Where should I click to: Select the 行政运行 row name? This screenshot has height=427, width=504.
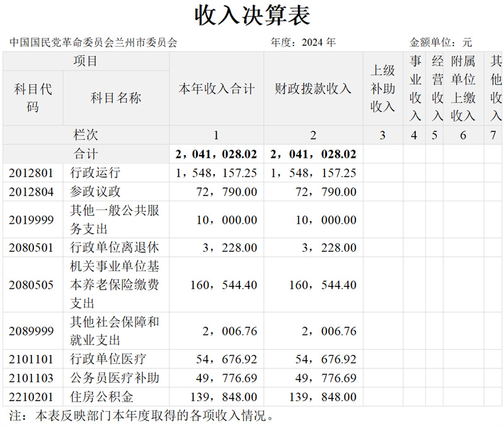click(95, 173)
